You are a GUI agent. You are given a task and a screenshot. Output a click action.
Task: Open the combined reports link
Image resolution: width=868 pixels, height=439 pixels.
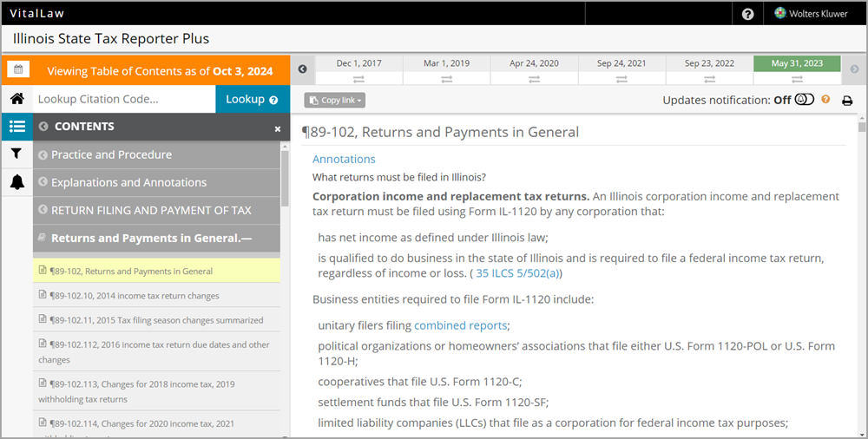461,325
